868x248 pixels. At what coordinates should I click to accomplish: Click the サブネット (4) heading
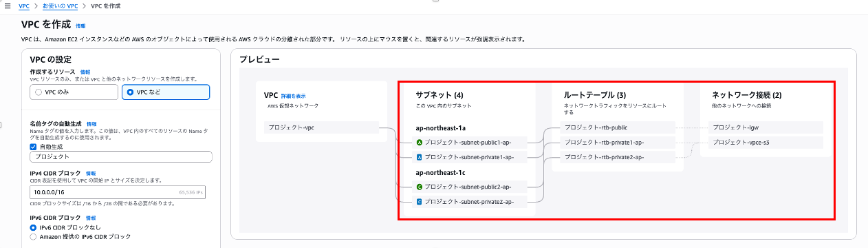[440, 94]
